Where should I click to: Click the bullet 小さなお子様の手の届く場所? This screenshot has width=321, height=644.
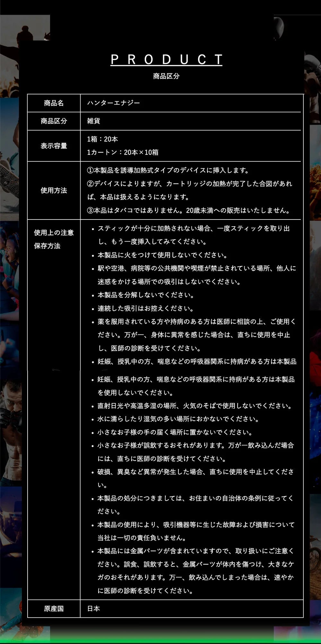tap(175, 432)
